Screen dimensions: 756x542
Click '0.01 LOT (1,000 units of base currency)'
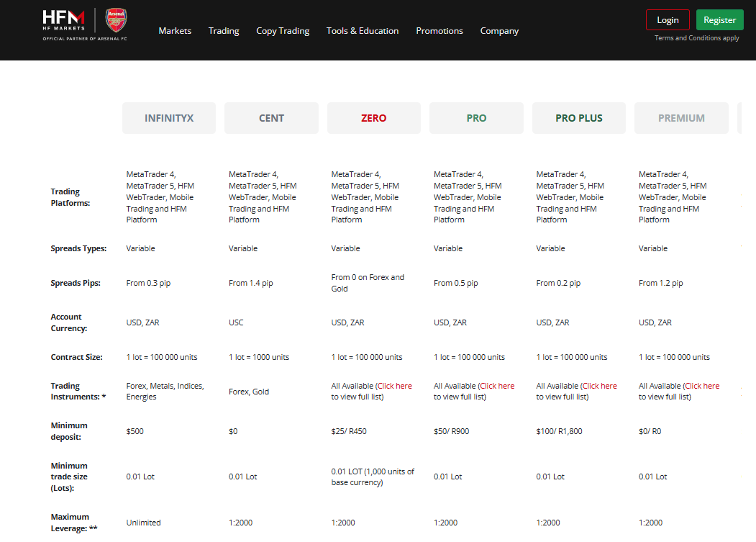pyautogui.click(x=373, y=476)
